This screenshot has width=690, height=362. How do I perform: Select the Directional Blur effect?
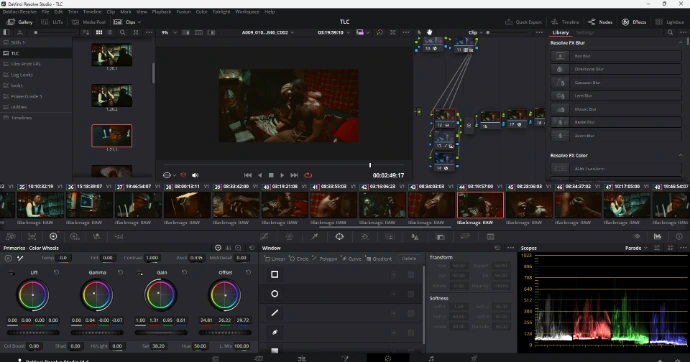click(616, 69)
